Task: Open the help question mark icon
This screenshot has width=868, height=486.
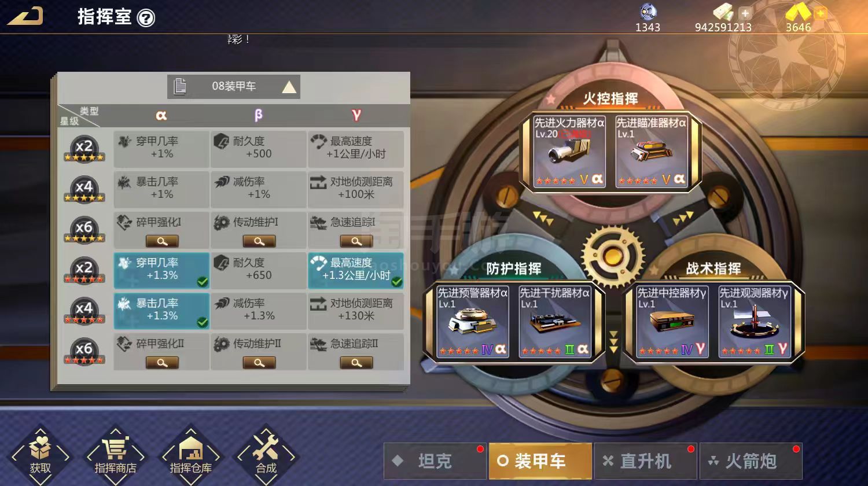Action: tap(146, 18)
